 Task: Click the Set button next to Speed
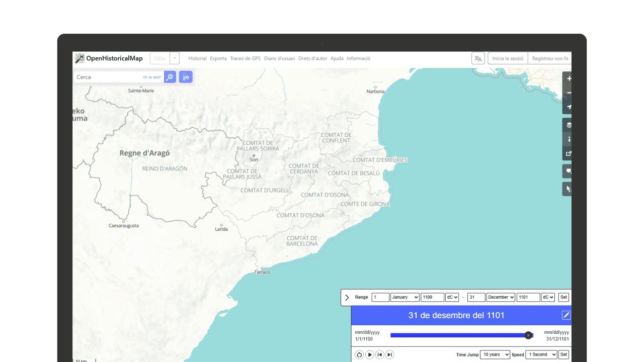[x=563, y=354]
